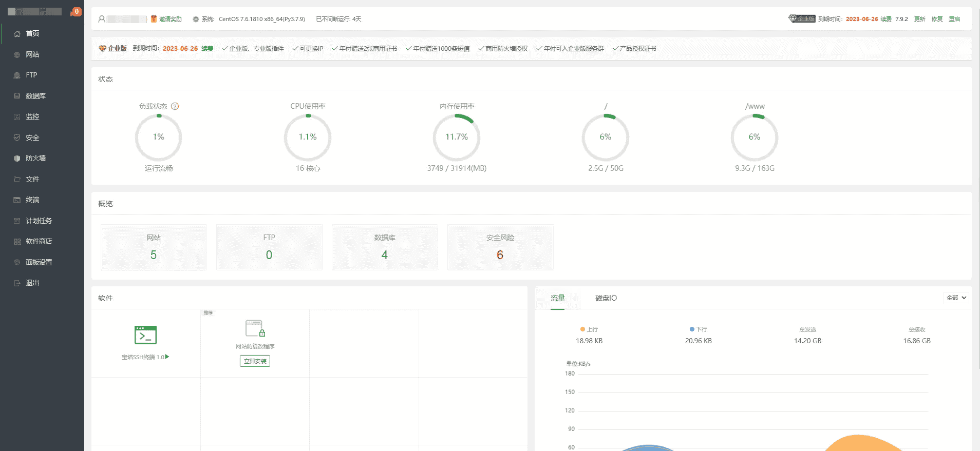
Task: Click the 网站 globe icon in sidebar
Action: point(17,54)
